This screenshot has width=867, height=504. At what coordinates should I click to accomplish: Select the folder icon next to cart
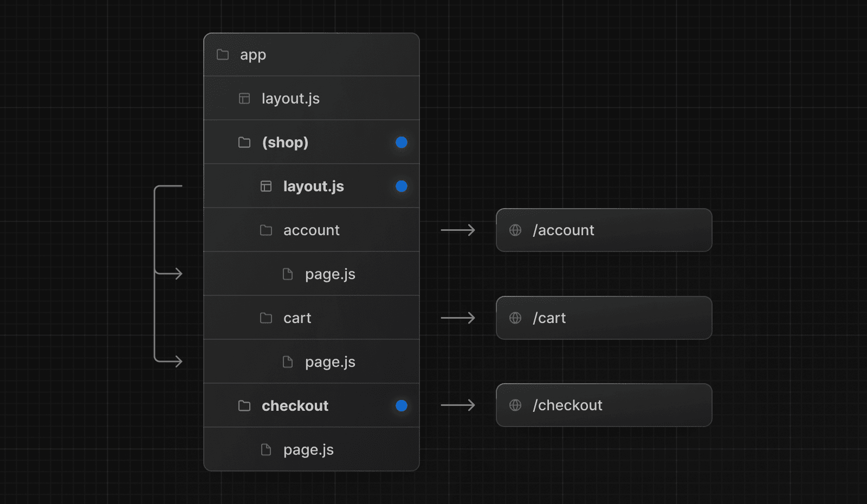266,318
